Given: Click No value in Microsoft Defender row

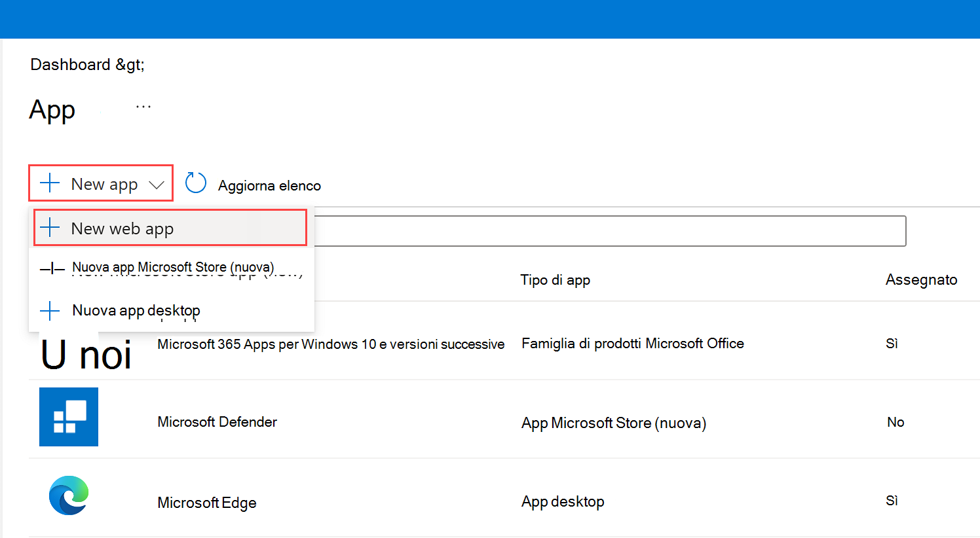Looking at the screenshot, I should point(895,422).
